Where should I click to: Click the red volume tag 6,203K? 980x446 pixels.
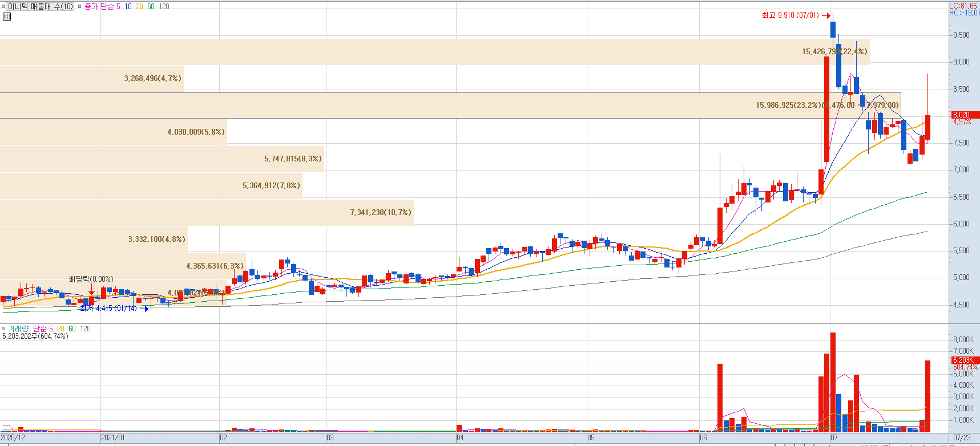pyautogui.click(x=965, y=360)
